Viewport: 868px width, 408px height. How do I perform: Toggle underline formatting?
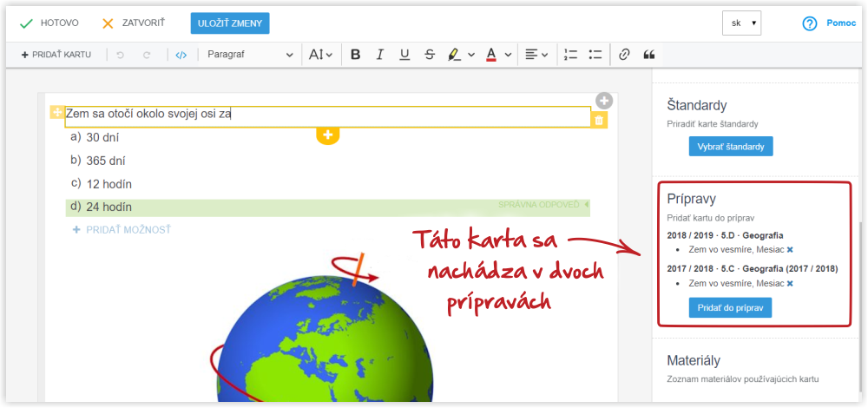404,55
